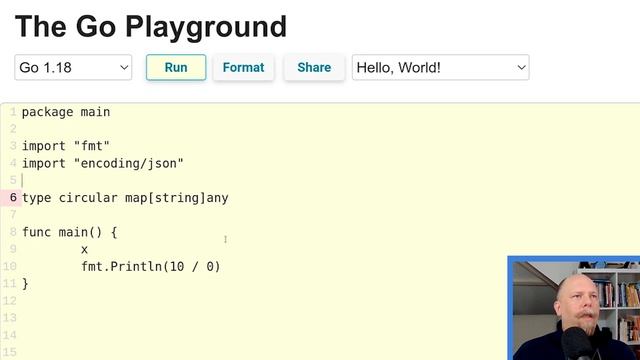Open the Hello, World! examples dropdown

click(x=440, y=67)
